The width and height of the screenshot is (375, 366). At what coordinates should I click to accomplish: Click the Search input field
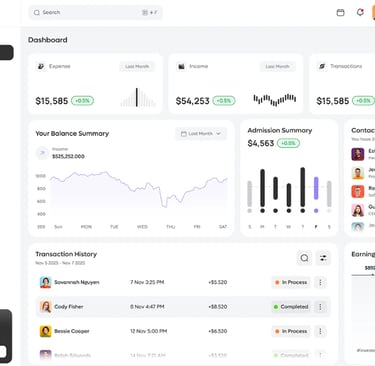click(95, 13)
